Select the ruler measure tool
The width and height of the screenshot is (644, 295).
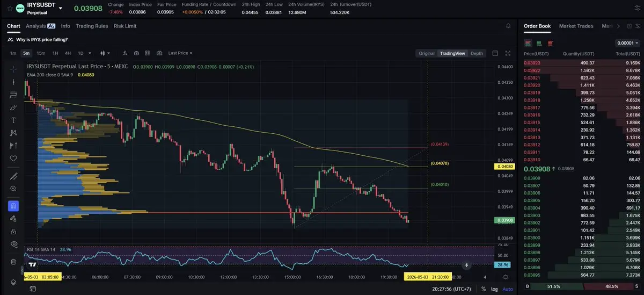click(13, 176)
